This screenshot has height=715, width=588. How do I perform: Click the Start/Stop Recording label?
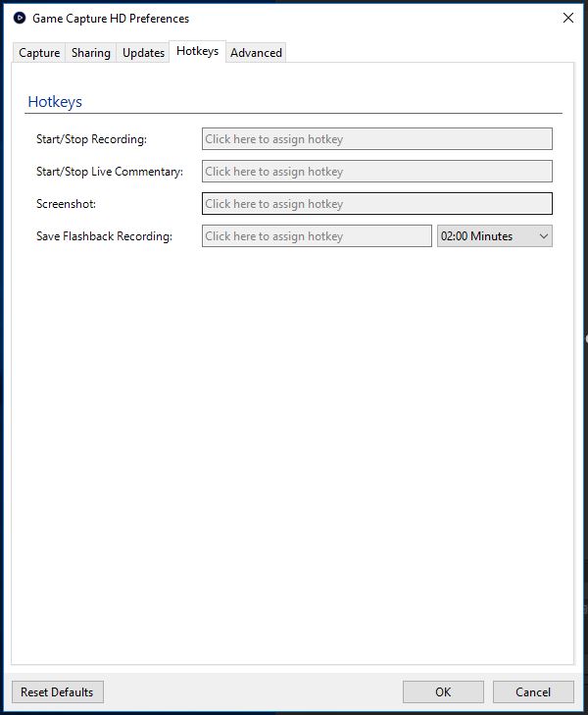pos(91,140)
